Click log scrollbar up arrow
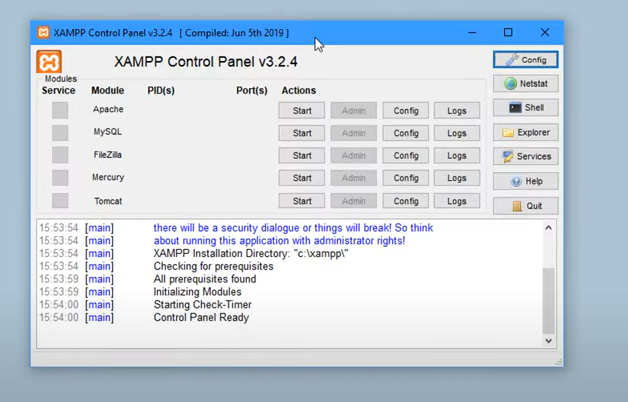This screenshot has height=402, width=628. (549, 227)
